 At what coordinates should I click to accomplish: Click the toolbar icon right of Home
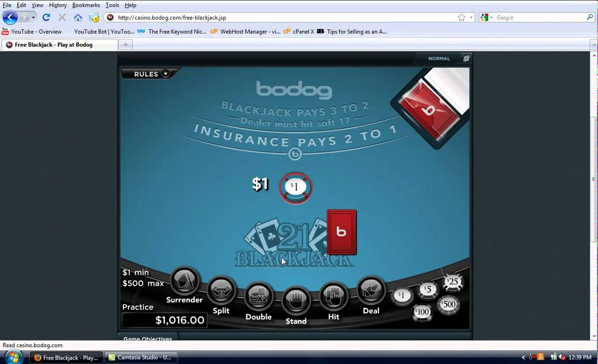(x=94, y=18)
